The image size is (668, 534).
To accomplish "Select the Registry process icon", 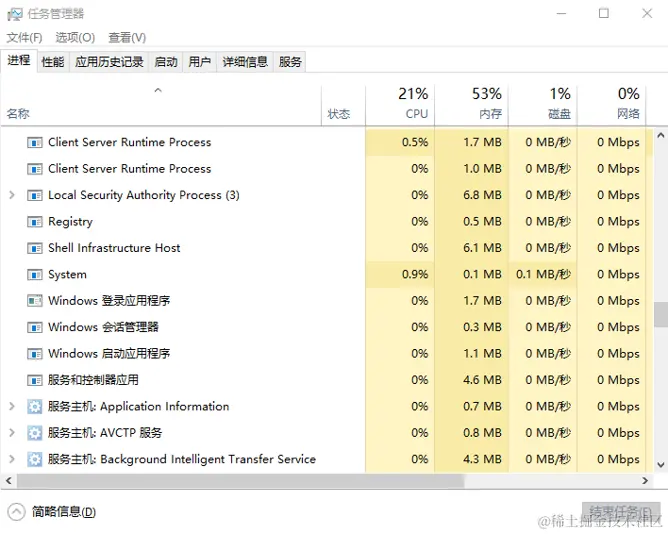I will pos(35,222).
